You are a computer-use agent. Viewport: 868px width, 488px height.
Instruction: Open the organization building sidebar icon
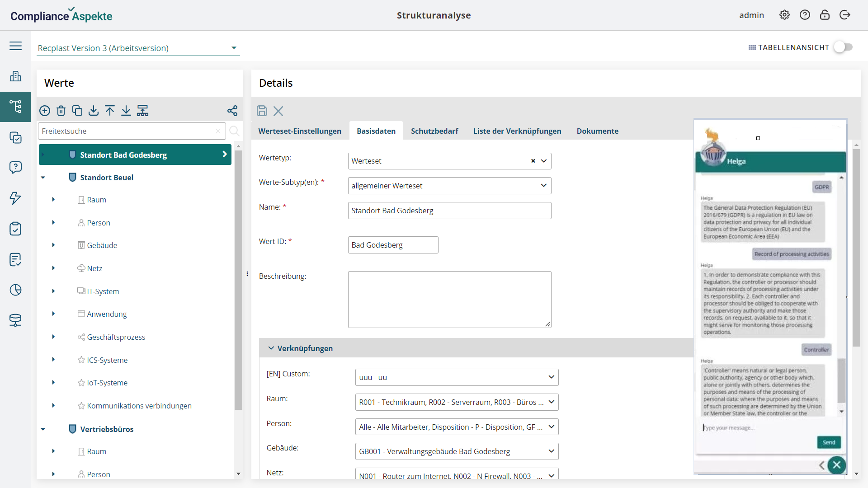click(x=15, y=76)
